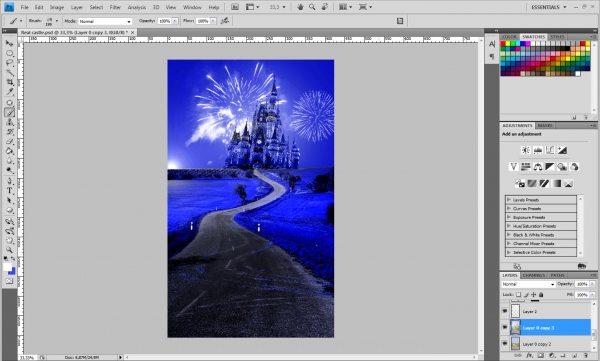Add a layer style (fx) button
This screenshot has height=361, width=600.
click(x=529, y=356)
